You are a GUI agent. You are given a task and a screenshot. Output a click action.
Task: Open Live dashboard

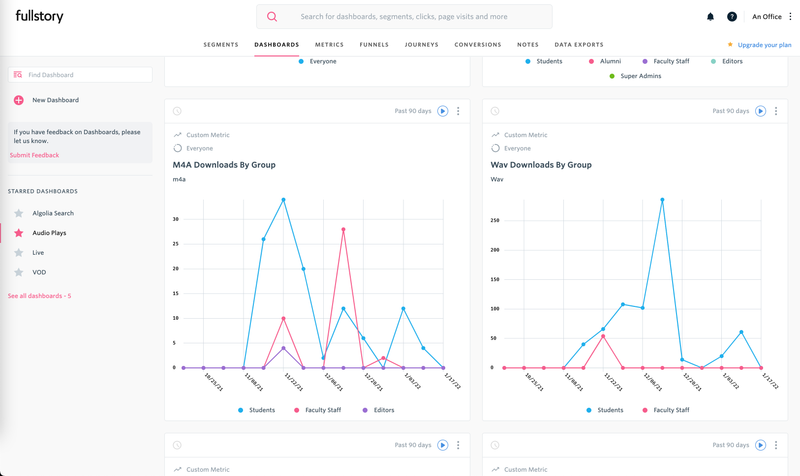[x=38, y=253]
